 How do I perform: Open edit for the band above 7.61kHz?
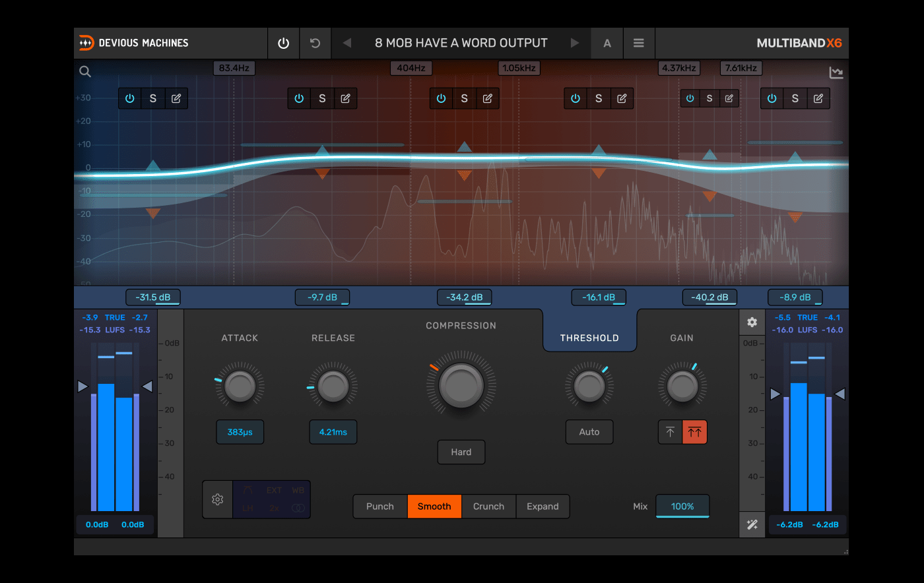tap(818, 98)
